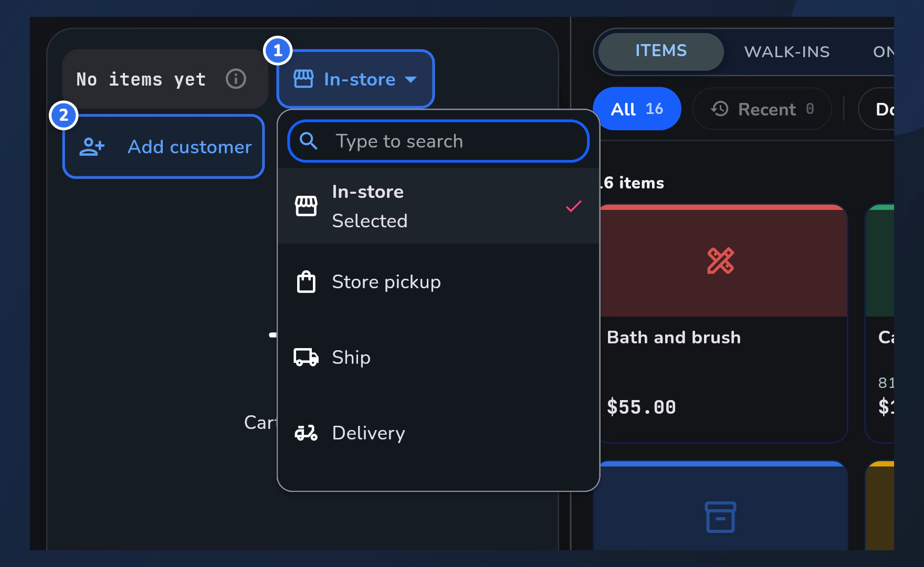Viewport: 924px width, 567px height.
Task: Switch to the ITEMS tab
Action: tap(661, 51)
